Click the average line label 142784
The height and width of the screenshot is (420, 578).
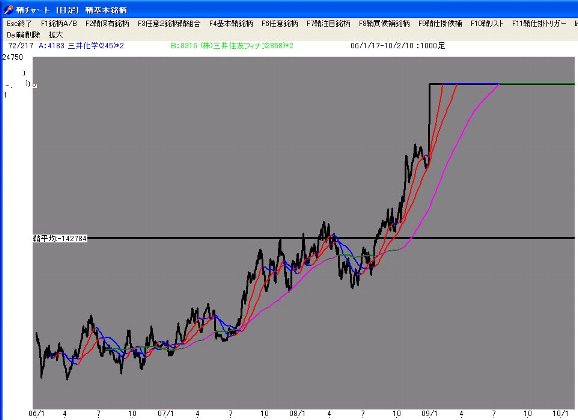tap(60, 239)
